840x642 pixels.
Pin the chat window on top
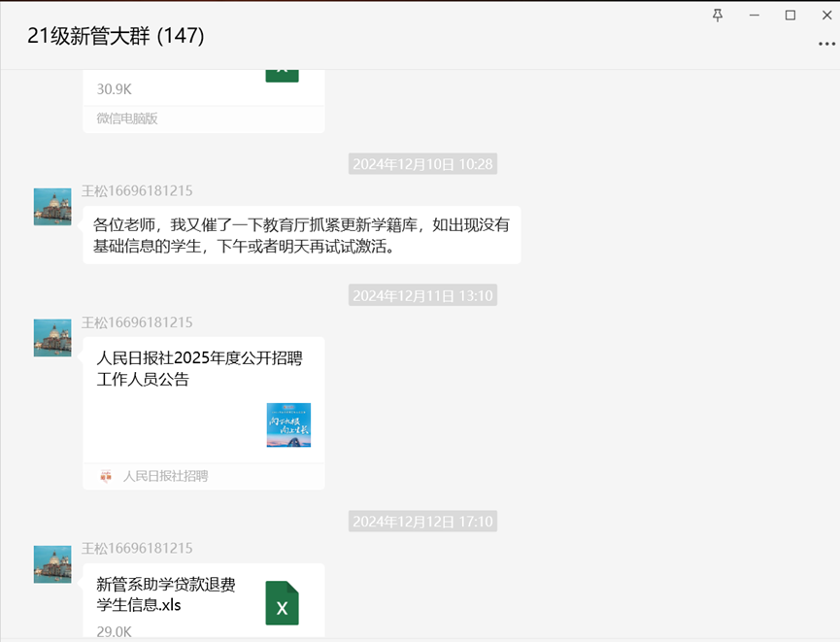click(x=718, y=16)
